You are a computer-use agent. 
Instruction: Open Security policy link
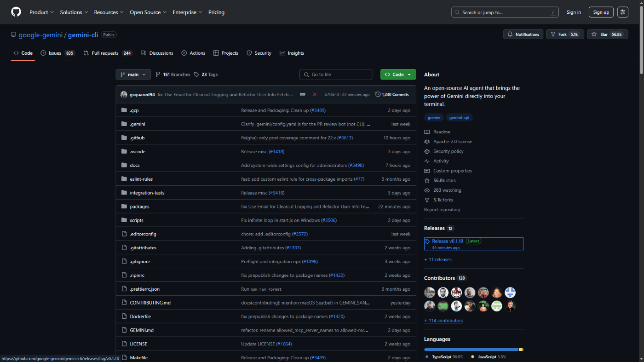pos(444,151)
